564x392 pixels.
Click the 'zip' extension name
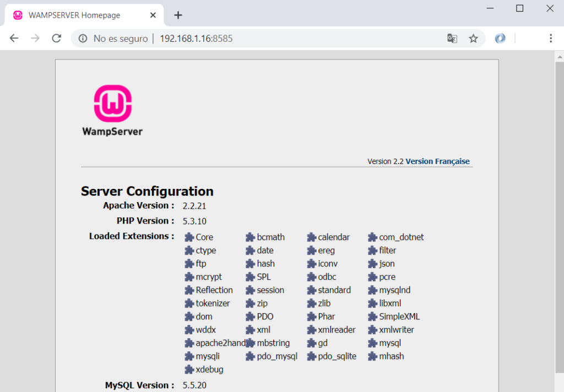click(262, 303)
